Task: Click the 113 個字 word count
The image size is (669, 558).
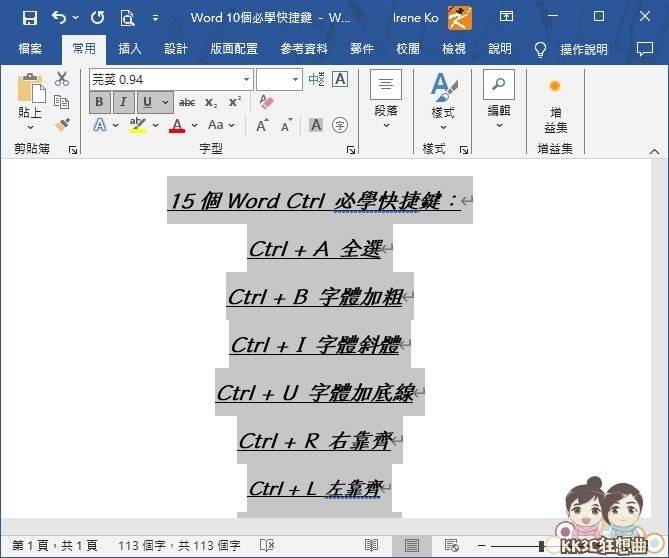Action: [179, 546]
